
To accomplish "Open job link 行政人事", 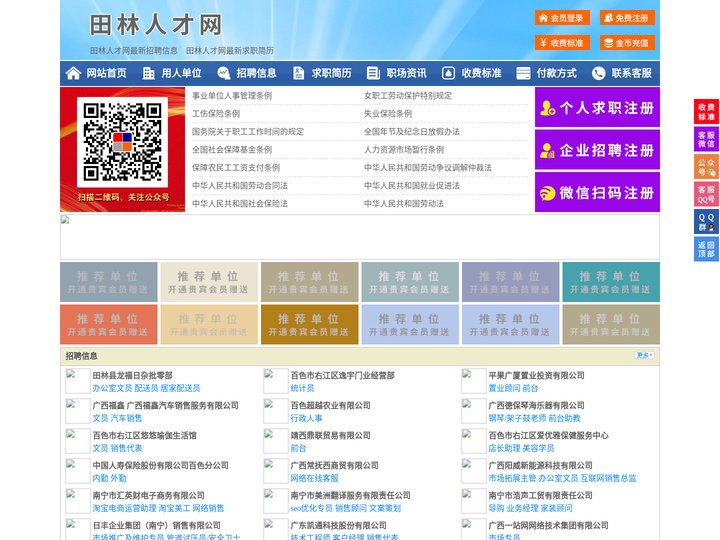I will tap(306, 418).
